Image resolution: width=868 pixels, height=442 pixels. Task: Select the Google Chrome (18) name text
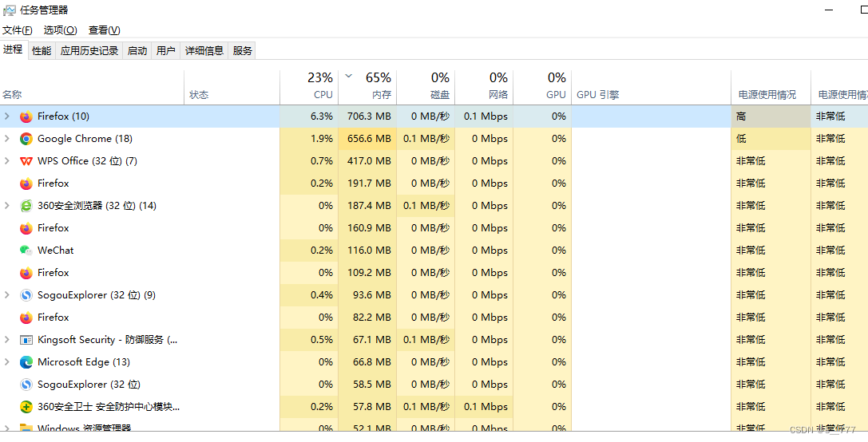[x=85, y=139]
